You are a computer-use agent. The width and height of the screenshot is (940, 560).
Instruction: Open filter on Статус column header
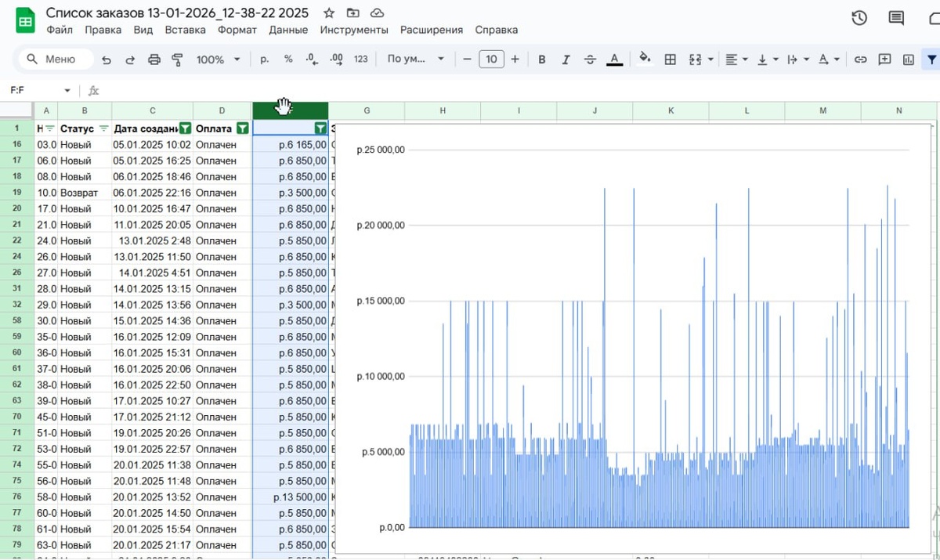pyautogui.click(x=104, y=128)
